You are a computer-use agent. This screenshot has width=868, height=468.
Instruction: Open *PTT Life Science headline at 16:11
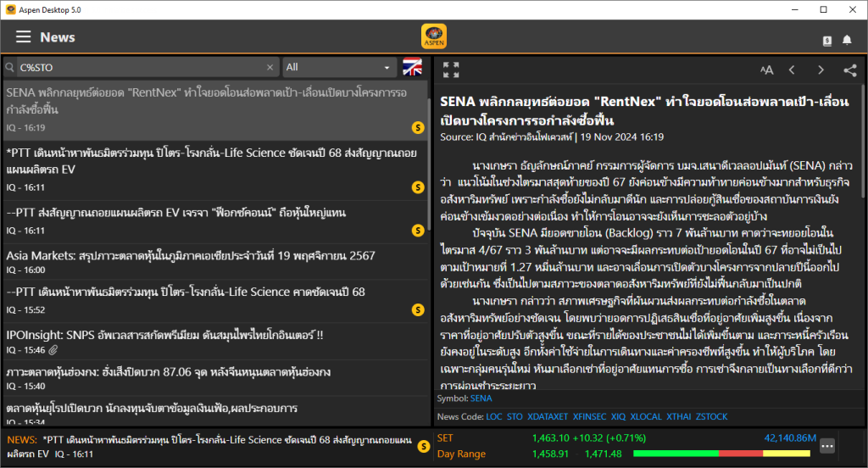pos(214,170)
